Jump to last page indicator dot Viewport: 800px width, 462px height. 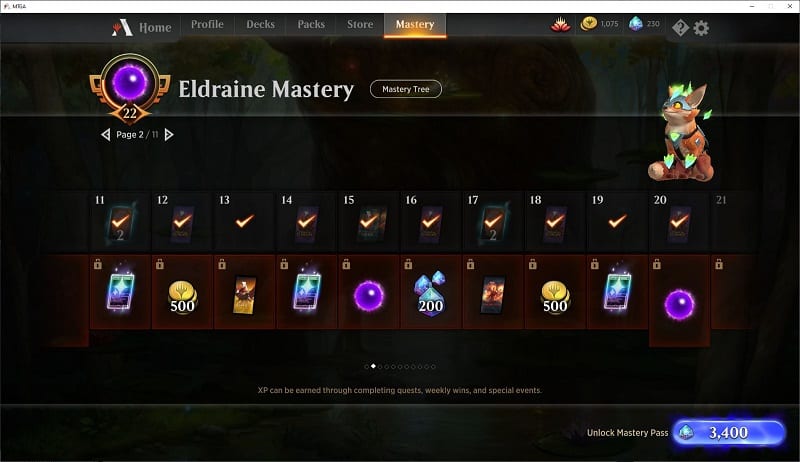pyautogui.click(x=433, y=367)
